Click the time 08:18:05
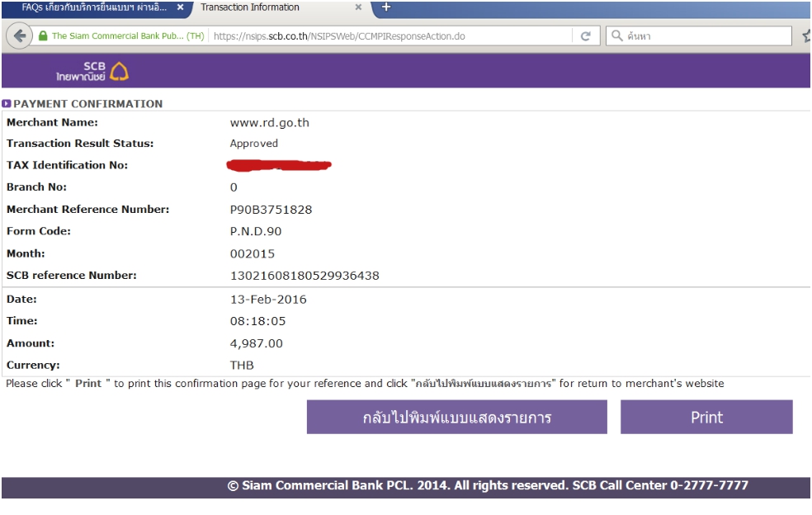 click(258, 321)
